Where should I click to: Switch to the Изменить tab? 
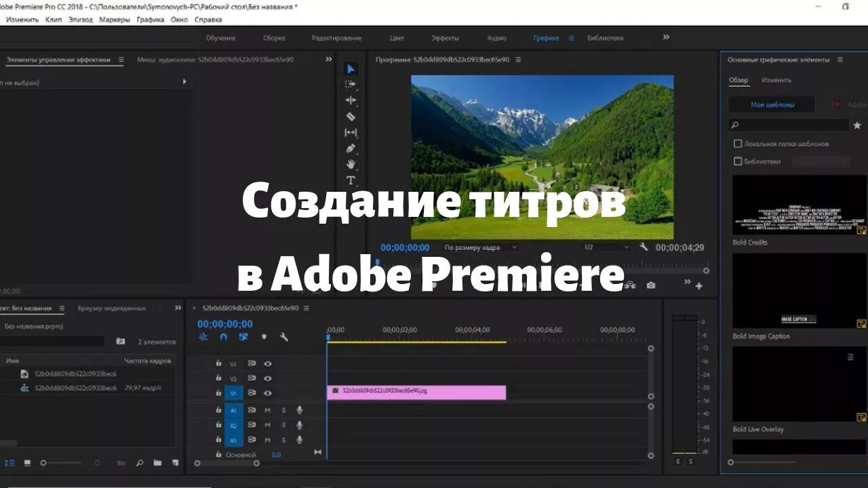[x=776, y=80]
